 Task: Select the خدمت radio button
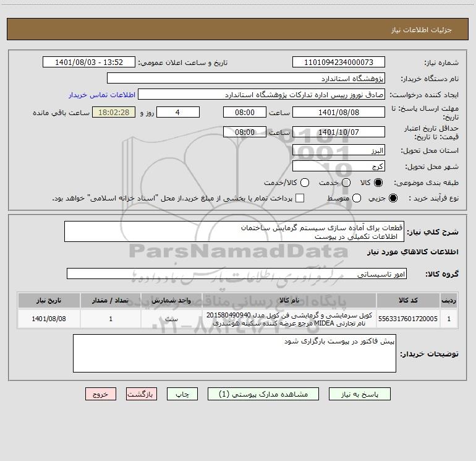pyautogui.click(x=346, y=183)
